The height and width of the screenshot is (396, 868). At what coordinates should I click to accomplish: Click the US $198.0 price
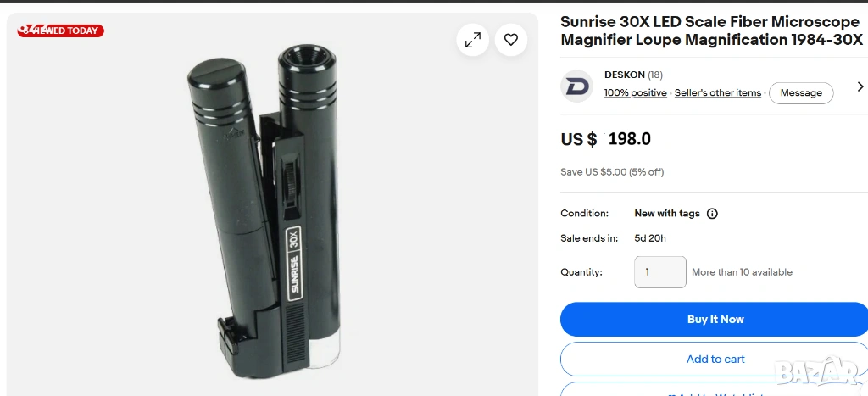[x=606, y=139]
